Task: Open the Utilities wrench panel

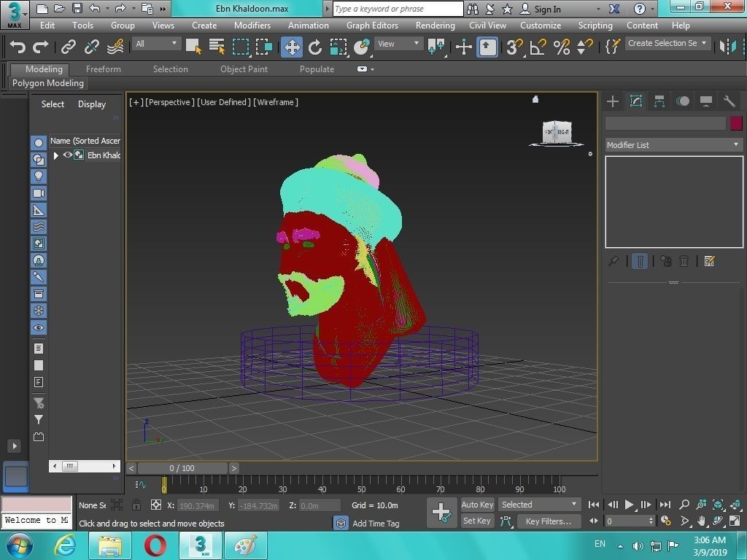Action: click(x=729, y=101)
